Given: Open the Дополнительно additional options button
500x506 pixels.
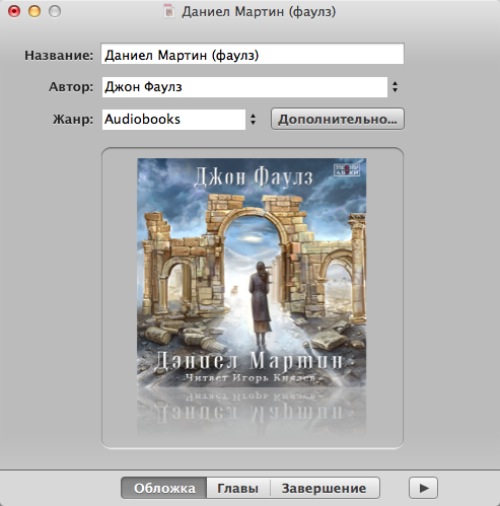Looking at the screenshot, I should pos(338,119).
